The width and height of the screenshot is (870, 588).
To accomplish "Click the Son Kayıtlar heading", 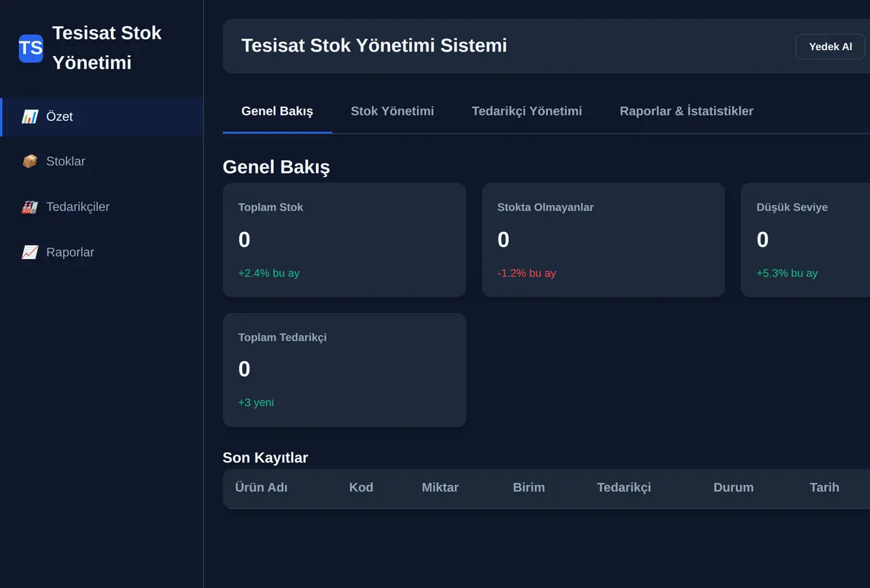I will (x=265, y=458).
